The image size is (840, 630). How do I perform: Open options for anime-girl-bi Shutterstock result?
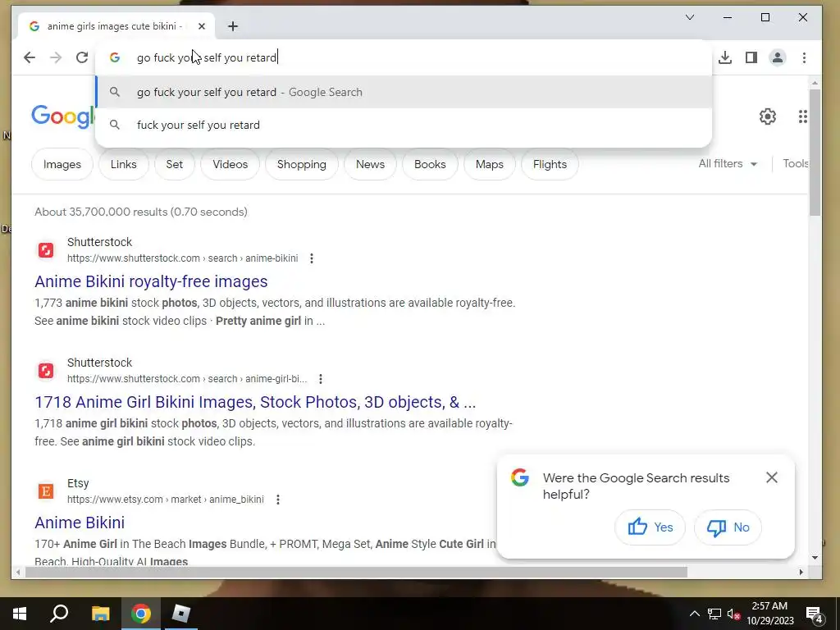[321, 379]
